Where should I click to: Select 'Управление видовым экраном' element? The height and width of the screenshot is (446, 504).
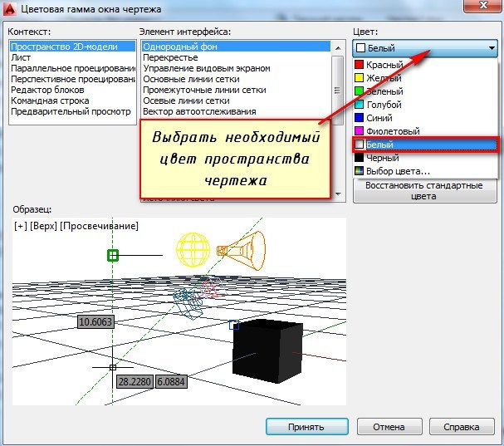coord(236,68)
